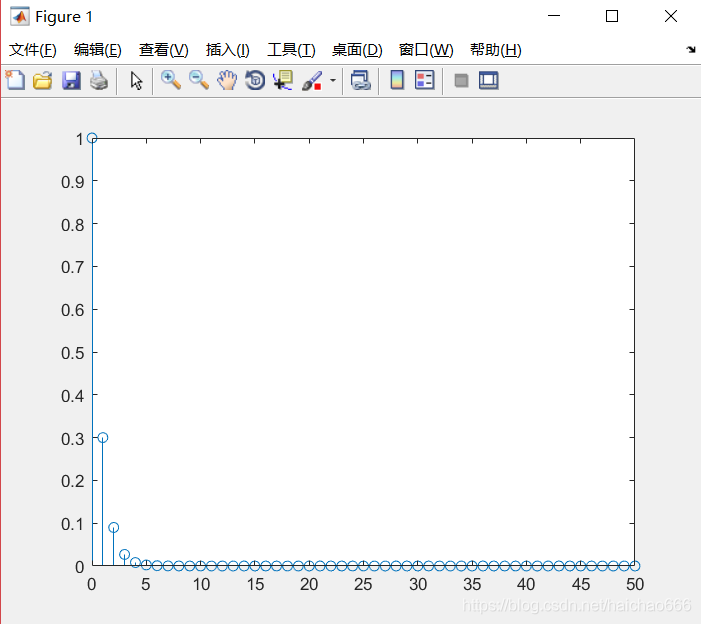The height and width of the screenshot is (624, 701).
Task: Print the figure using the printer icon
Action: pyautogui.click(x=99, y=81)
